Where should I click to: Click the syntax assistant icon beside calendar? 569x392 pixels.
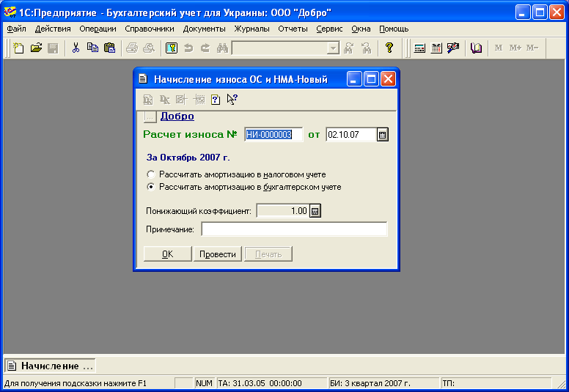(x=453, y=48)
